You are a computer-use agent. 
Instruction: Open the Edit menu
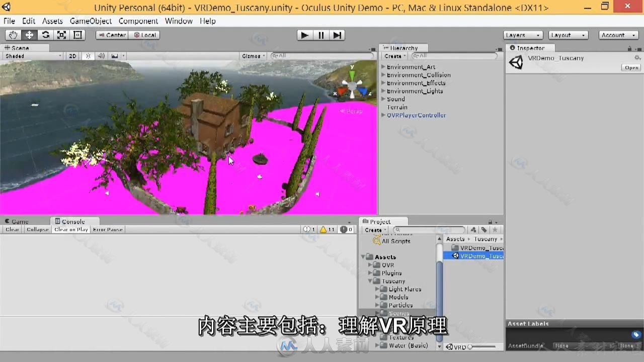point(29,21)
